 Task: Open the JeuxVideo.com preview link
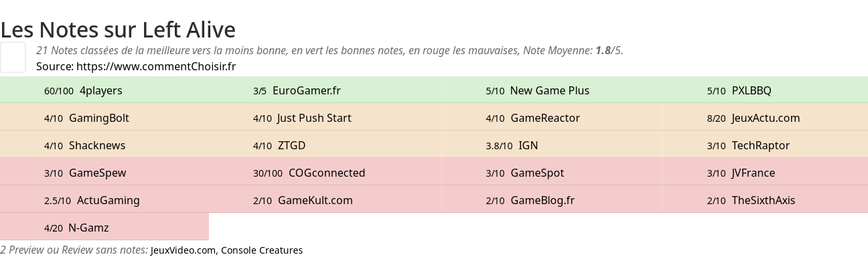pyautogui.click(x=184, y=250)
